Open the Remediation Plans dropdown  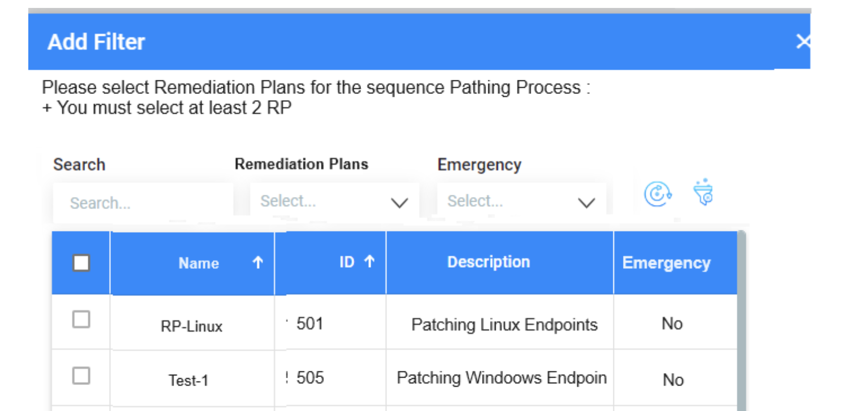pyautogui.click(x=334, y=200)
